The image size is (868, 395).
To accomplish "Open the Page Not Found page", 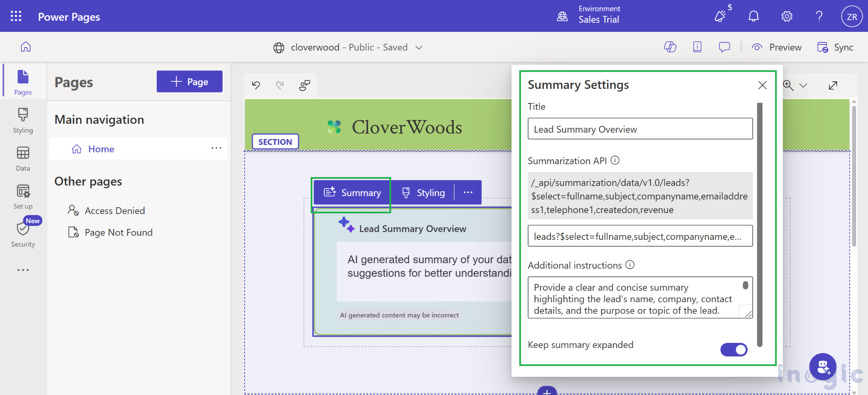I will (x=118, y=232).
